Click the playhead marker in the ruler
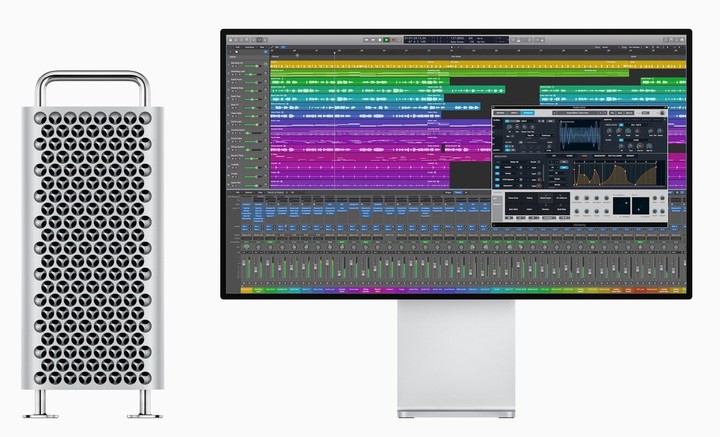The width and height of the screenshot is (720, 437). 334,53
